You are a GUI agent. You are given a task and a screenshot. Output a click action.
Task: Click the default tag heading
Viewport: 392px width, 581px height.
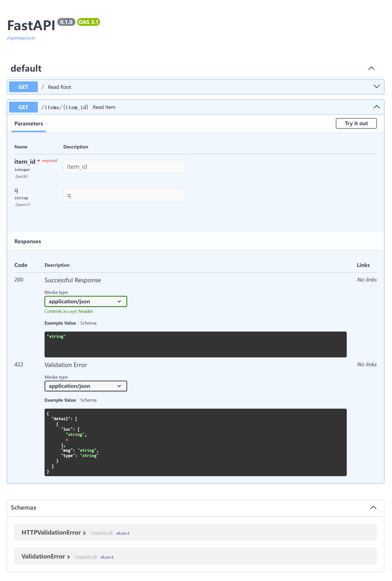pos(26,68)
